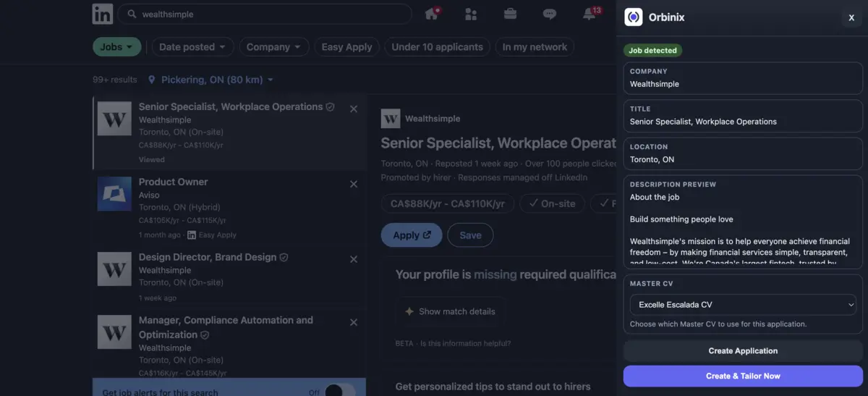Expand the Company filter dropdown

[x=273, y=47]
